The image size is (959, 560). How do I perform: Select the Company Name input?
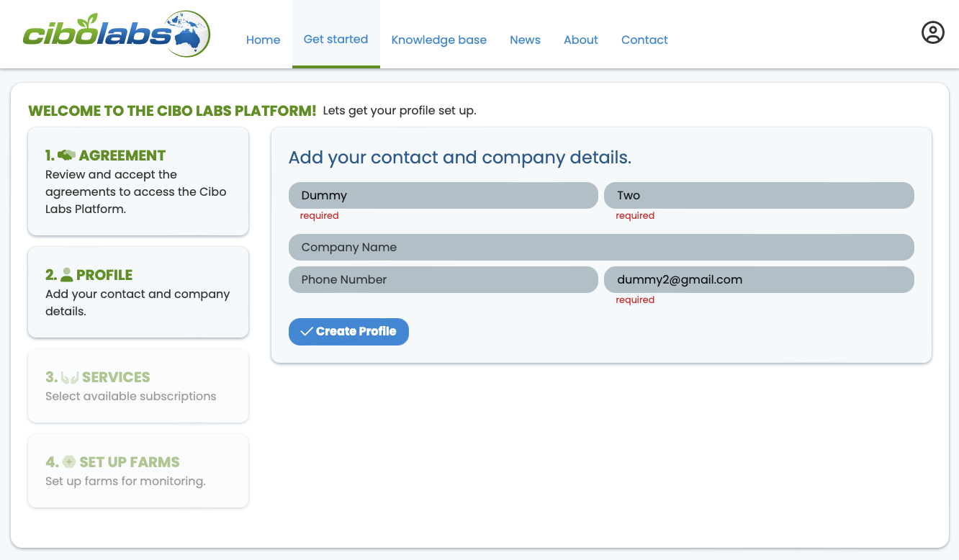tap(601, 247)
